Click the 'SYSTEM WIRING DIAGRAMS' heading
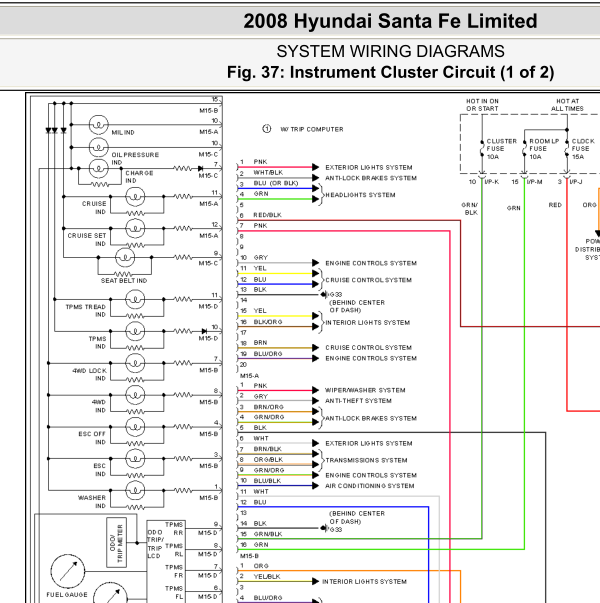This screenshot has height=603, width=600. tap(390, 51)
